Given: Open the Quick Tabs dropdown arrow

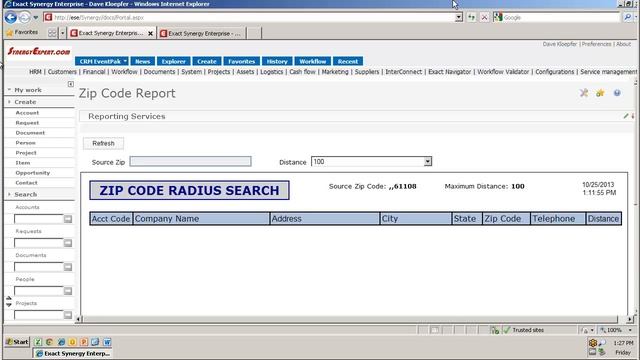Looking at the screenshot, I should pyautogui.click(x=62, y=33).
